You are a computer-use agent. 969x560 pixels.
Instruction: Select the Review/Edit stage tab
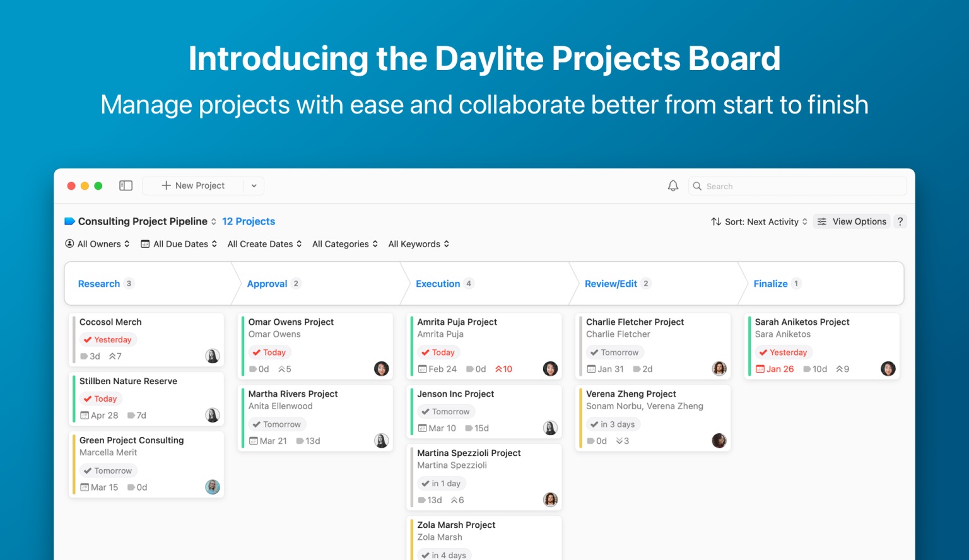click(611, 284)
